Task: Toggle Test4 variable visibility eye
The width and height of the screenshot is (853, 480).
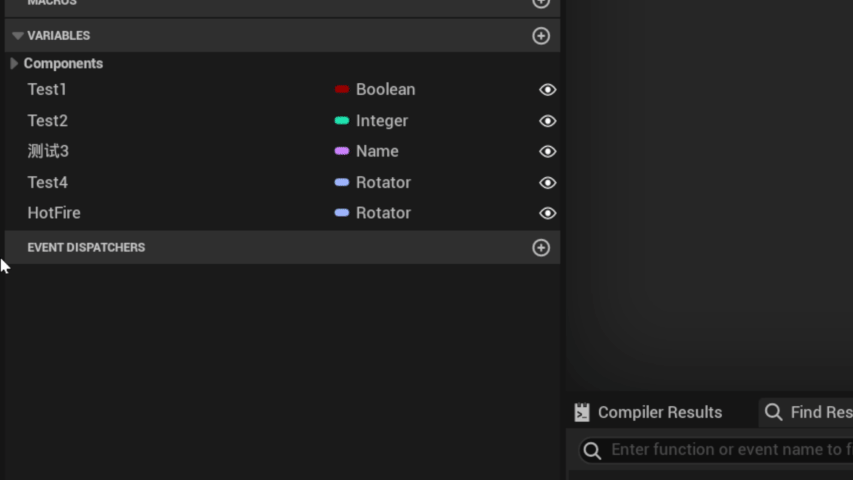Action: (x=547, y=183)
